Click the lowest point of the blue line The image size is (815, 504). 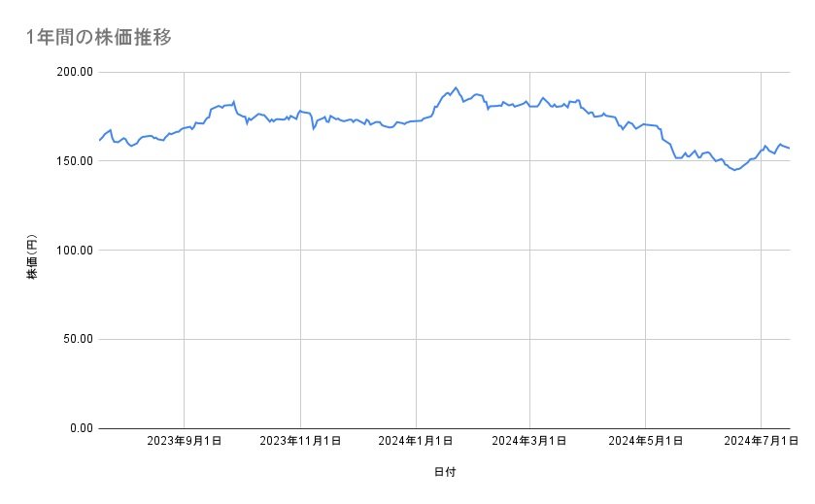pyautogui.click(x=735, y=170)
